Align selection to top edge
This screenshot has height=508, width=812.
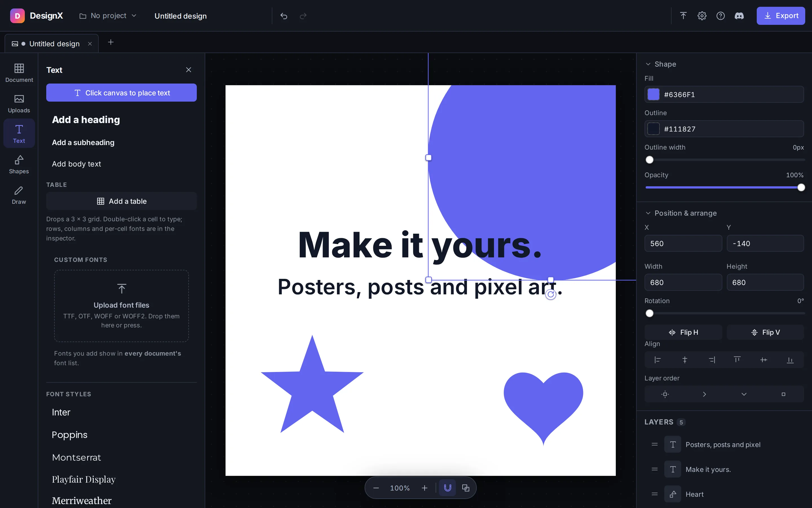pyautogui.click(x=737, y=360)
